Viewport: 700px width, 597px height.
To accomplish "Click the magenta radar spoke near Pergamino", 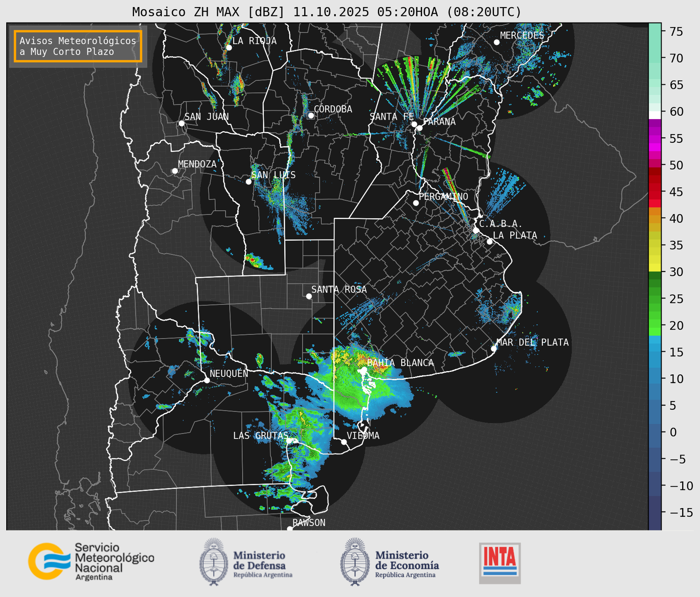I will pyautogui.click(x=456, y=195).
